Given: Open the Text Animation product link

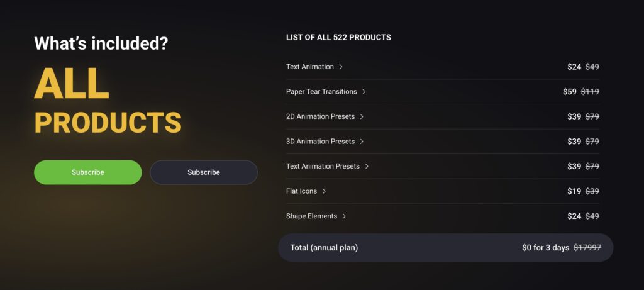Looking at the screenshot, I should 309,67.
